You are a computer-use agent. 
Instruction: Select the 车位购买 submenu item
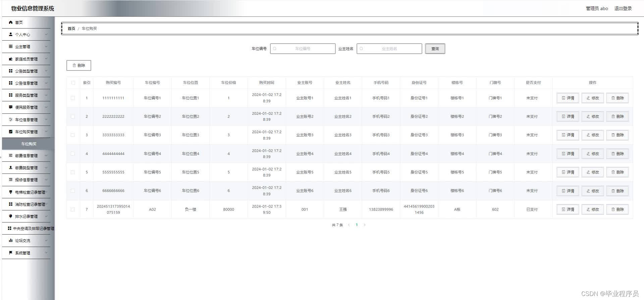[x=28, y=144]
